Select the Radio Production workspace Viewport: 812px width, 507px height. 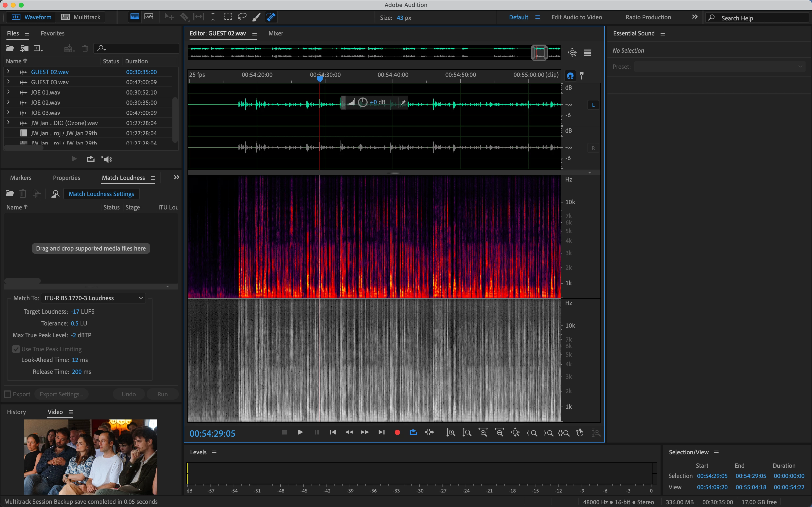pyautogui.click(x=648, y=17)
